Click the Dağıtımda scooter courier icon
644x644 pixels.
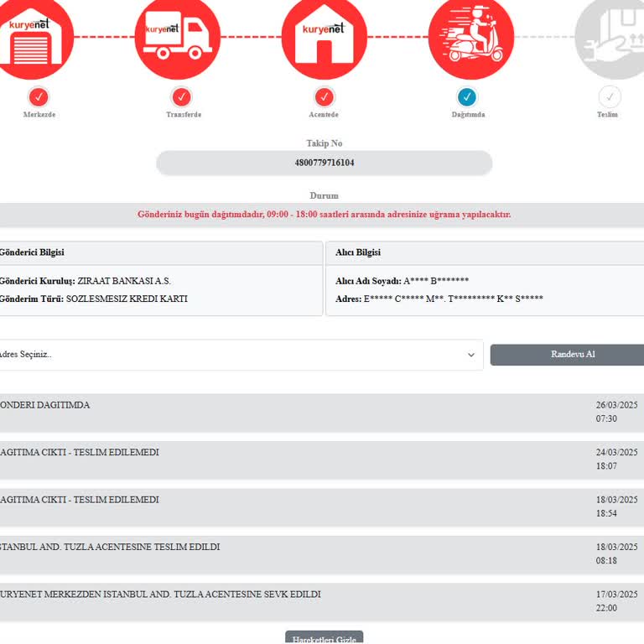[471, 38]
